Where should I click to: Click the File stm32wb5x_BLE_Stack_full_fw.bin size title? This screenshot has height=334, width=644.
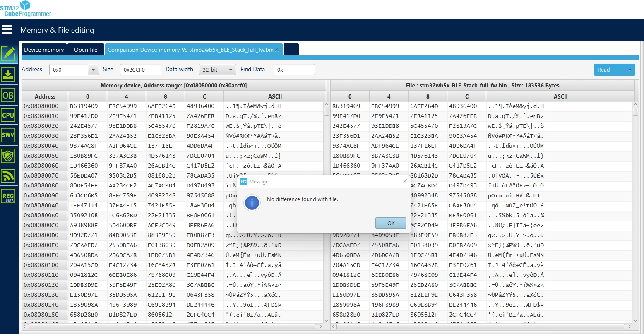tap(483, 86)
